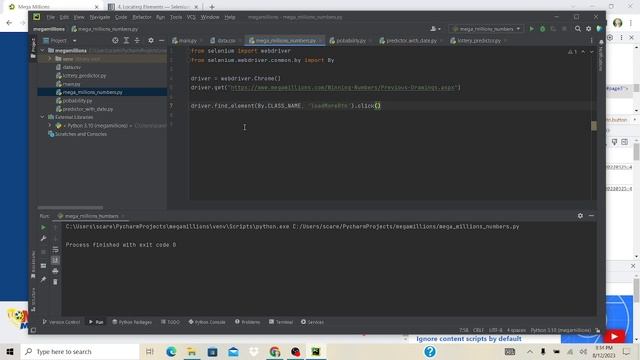Open Search Everywhere magnifier icon

(x=578, y=29)
